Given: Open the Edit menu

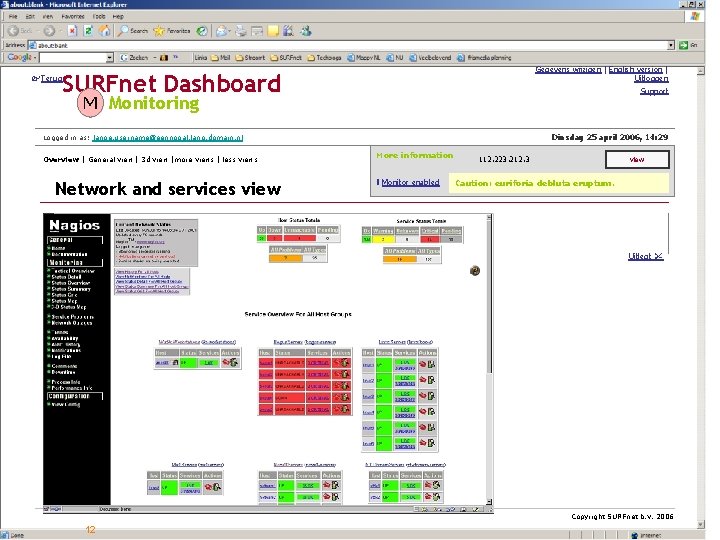Looking at the screenshot, I should point(30,17).
